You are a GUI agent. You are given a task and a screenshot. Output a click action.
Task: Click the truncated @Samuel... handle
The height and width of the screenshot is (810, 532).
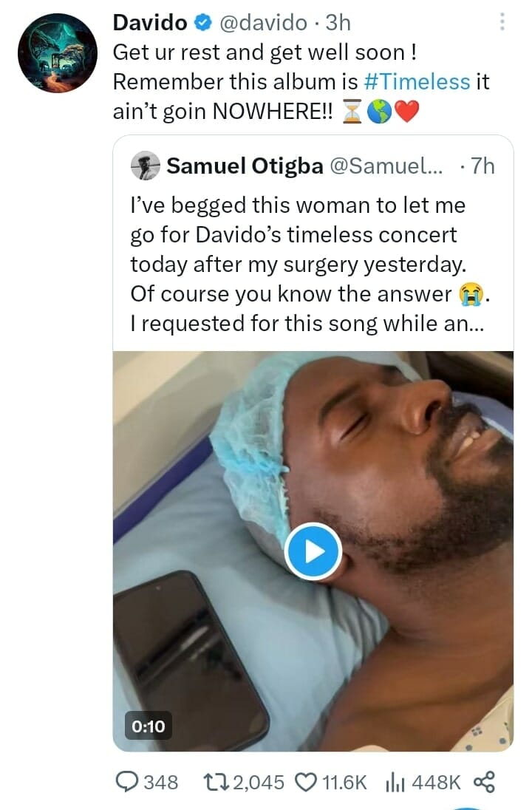click(x=384, y=166)
